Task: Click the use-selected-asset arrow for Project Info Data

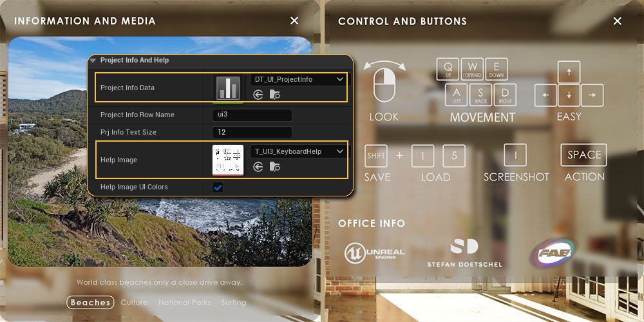Action: tap(258, 95)
